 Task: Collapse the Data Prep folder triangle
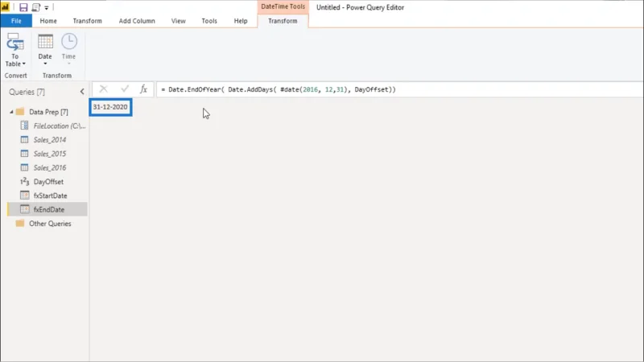11,112
